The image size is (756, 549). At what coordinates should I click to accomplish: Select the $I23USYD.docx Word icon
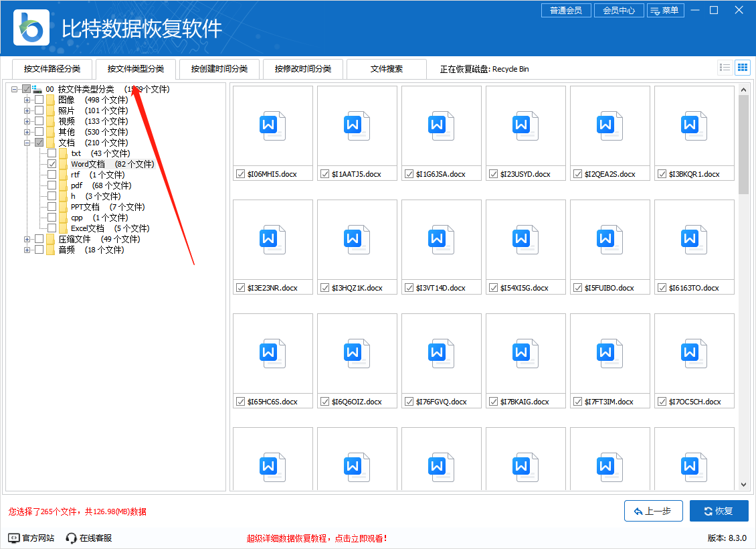pos(526,126)
